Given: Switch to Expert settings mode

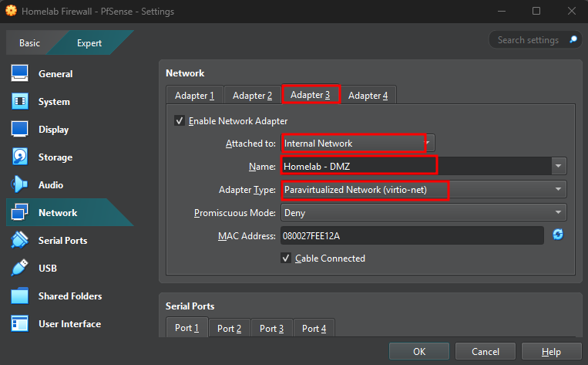Looking at the screenshot, I should pos(89,42).
